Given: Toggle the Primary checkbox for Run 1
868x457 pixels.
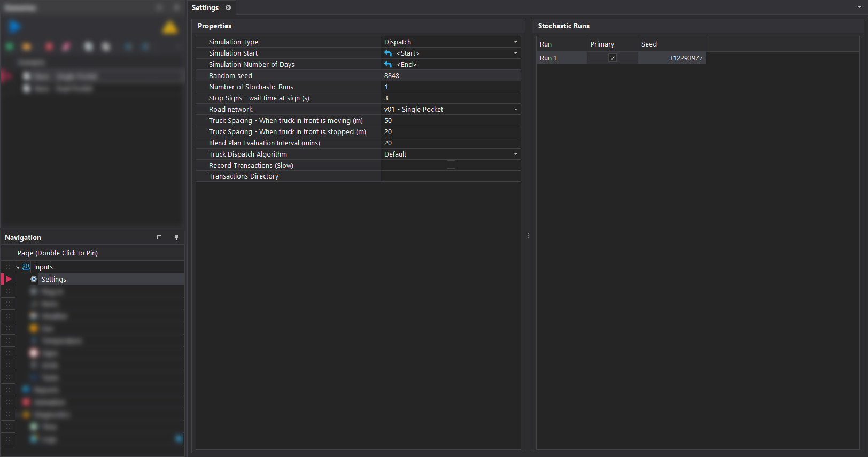Looking at the screenshot, I should [x=613, y=58].
